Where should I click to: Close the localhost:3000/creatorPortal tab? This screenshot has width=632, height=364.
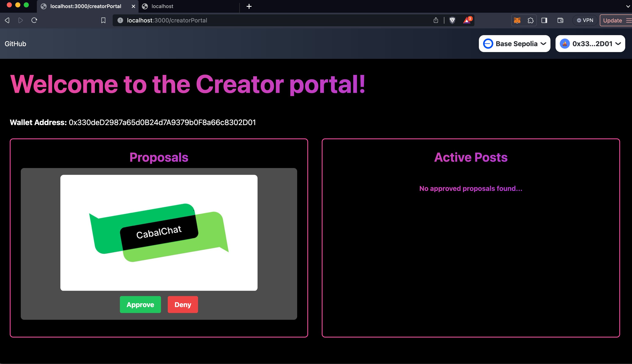tap(133, 7)
